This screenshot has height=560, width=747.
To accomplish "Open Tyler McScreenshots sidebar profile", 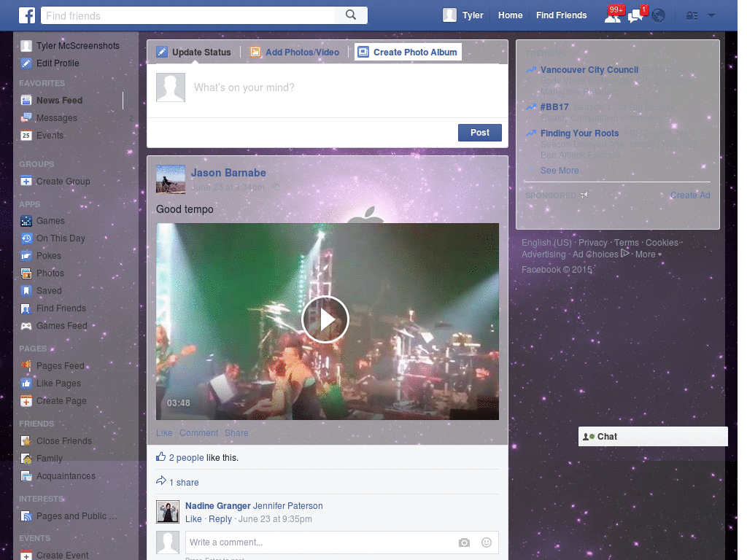I will click(71, 46).
